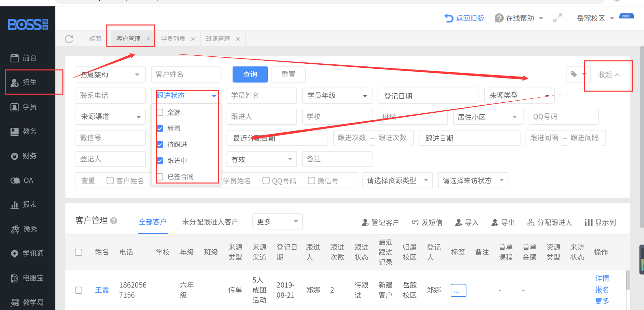Check the 已签合同 status option
The height and width of the screenshot is (310, 644).
tap(160, 177)
